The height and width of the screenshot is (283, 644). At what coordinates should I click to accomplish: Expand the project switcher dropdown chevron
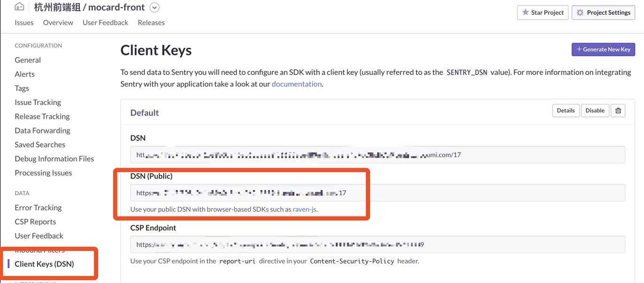coord(154,8)
